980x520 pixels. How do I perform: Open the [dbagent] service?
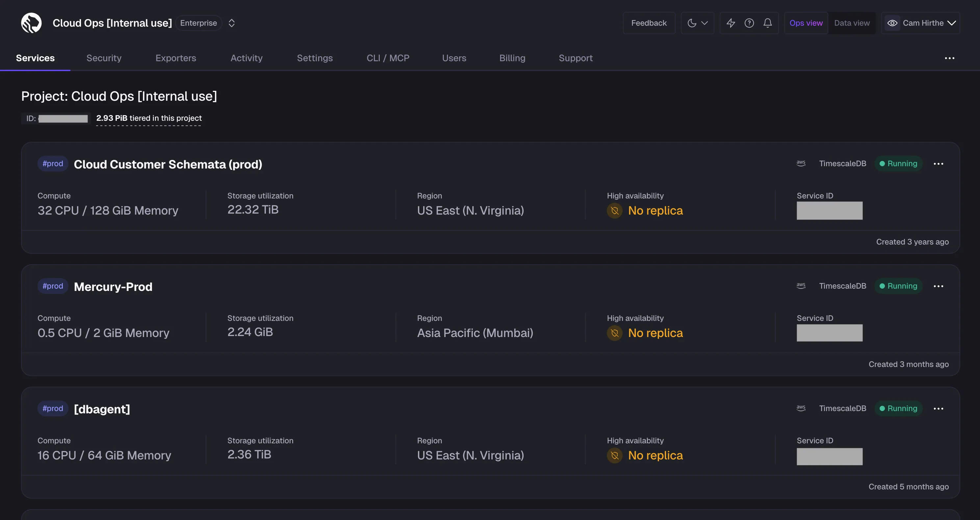(102, 409)
